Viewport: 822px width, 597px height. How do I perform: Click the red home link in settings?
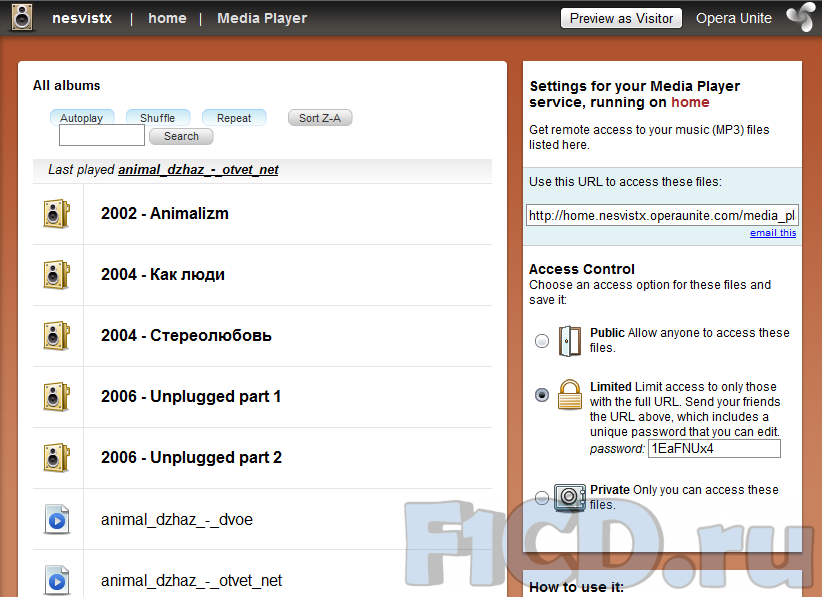point(690,102)
